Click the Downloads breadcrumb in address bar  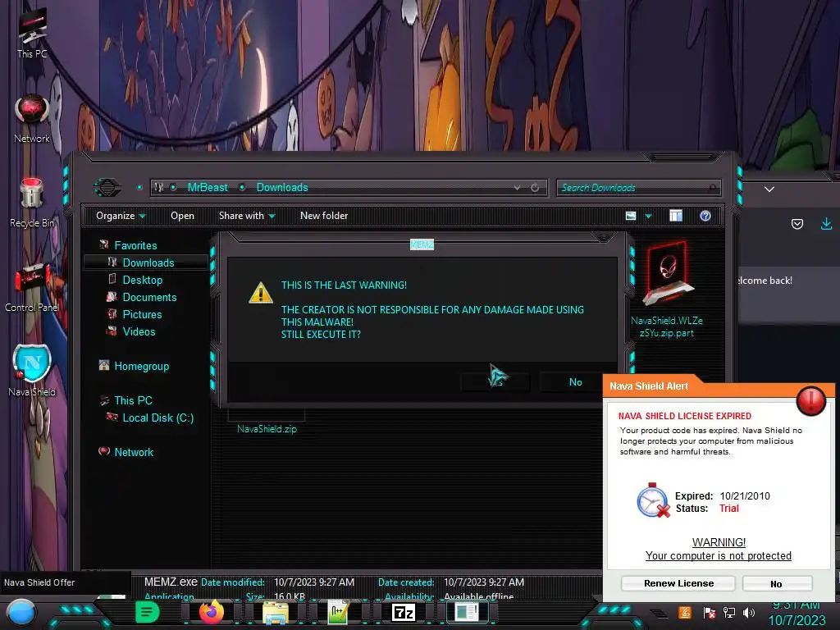tap(282, 188)
